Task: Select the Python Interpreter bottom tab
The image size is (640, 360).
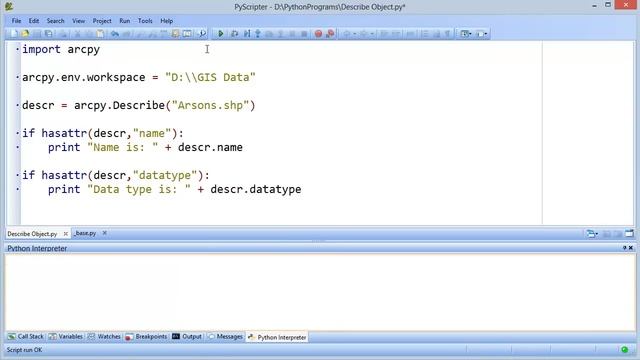Action: [277, 337]
